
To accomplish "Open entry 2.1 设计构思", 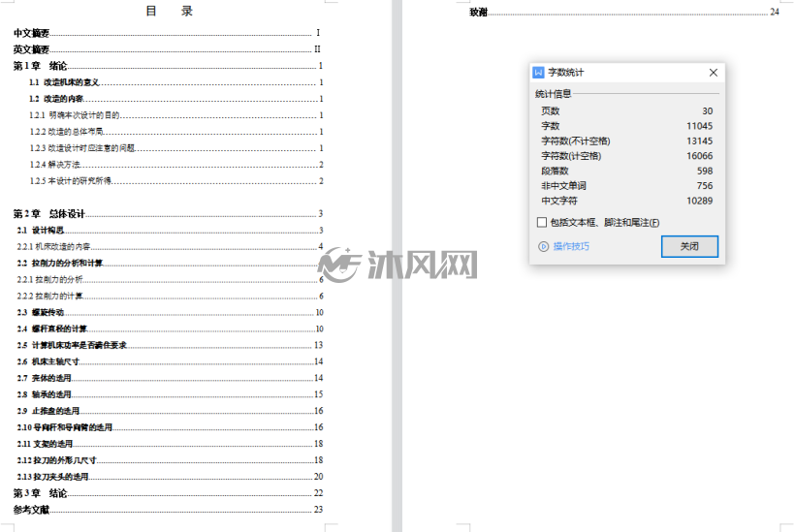I will 170,230.
